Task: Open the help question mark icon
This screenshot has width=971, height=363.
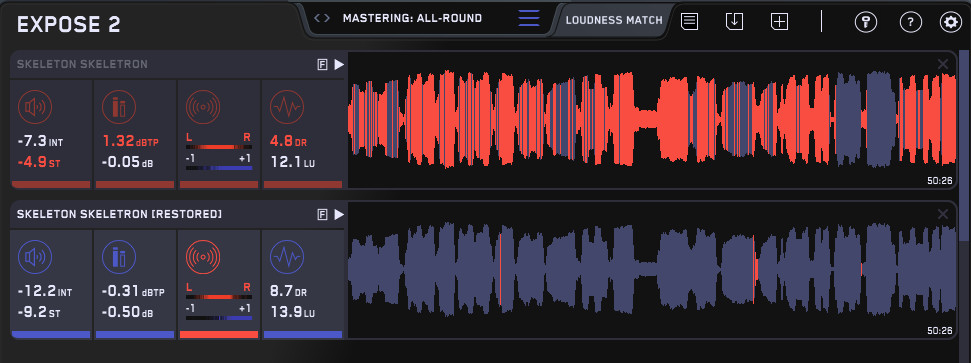Action: point(910,22)
